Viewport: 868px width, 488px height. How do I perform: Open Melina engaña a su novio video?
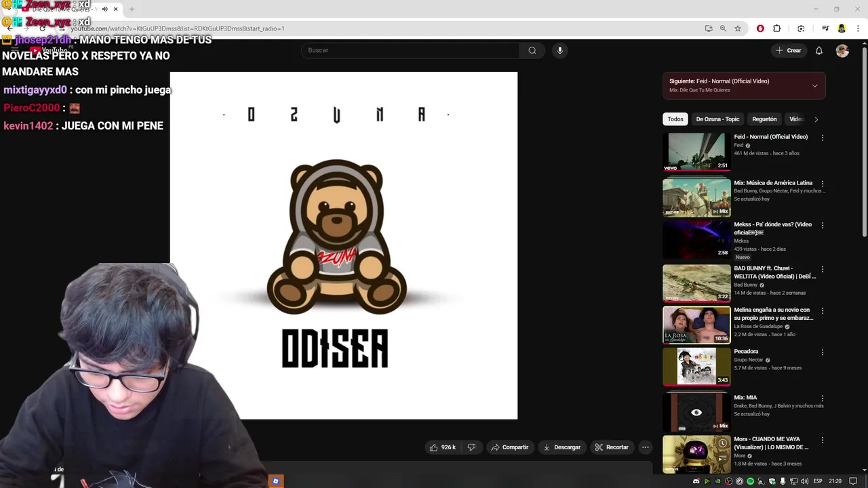click(773, 314)
